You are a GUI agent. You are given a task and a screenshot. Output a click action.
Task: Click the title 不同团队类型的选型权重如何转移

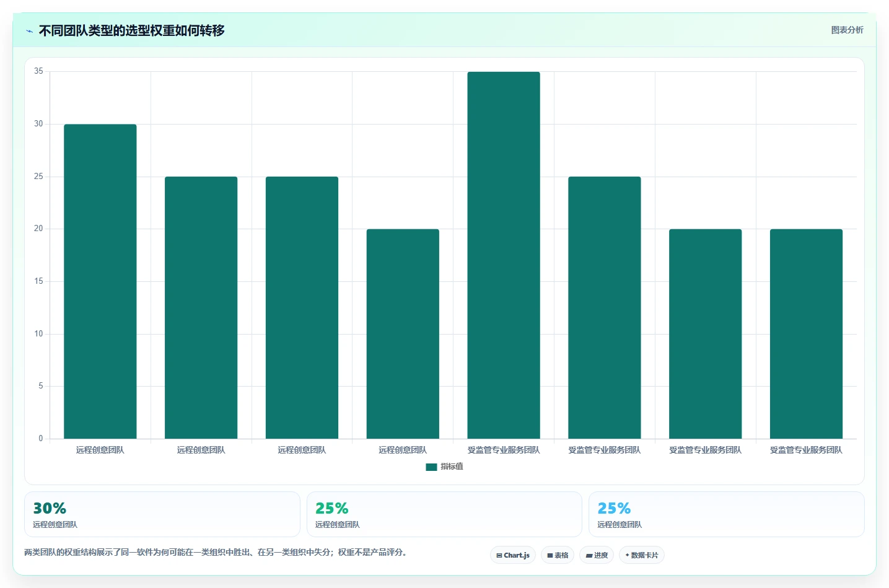(131, 30)
